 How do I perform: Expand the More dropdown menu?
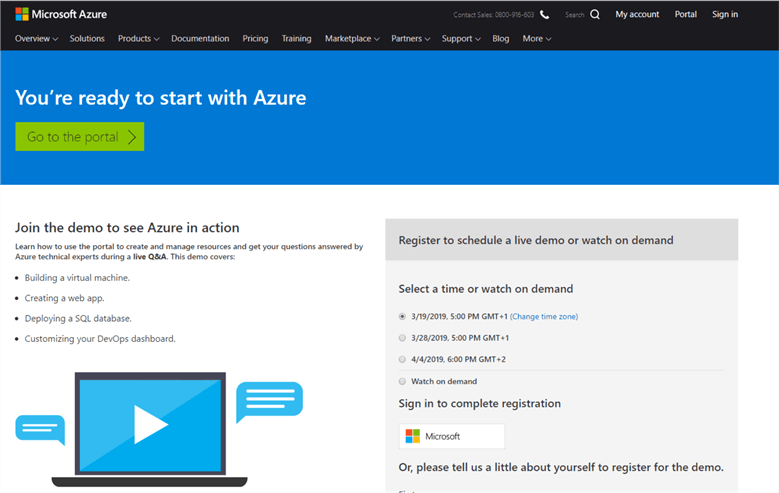537,39
